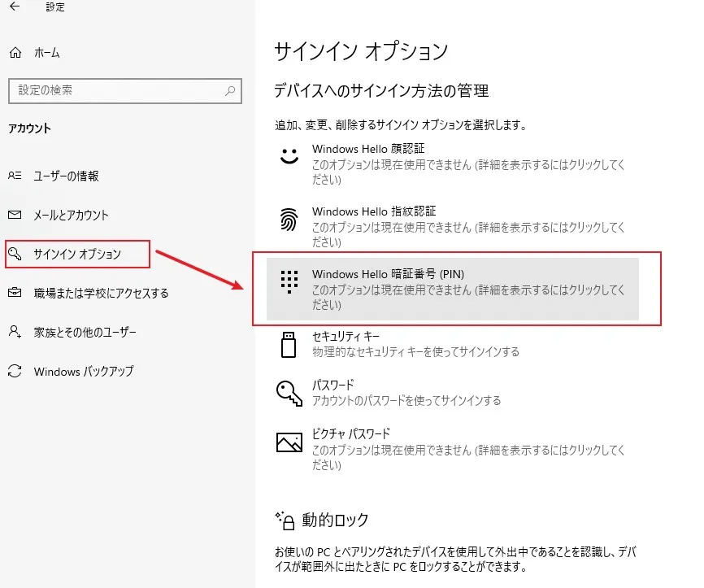Open Windows バックアップ section
This screenshot has width=704, height=588.
click(84, 371)
